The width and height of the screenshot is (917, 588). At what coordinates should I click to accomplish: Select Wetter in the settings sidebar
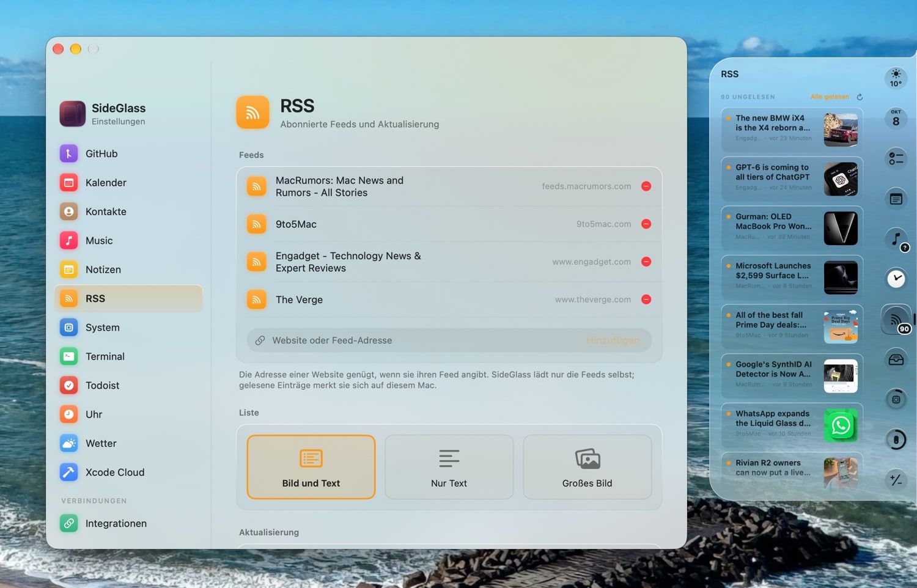click(x=128, y=443)
